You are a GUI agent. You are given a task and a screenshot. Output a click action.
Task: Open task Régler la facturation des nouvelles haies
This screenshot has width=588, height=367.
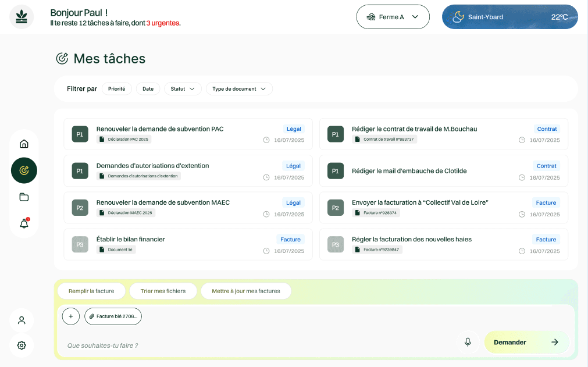click(444, 244)
